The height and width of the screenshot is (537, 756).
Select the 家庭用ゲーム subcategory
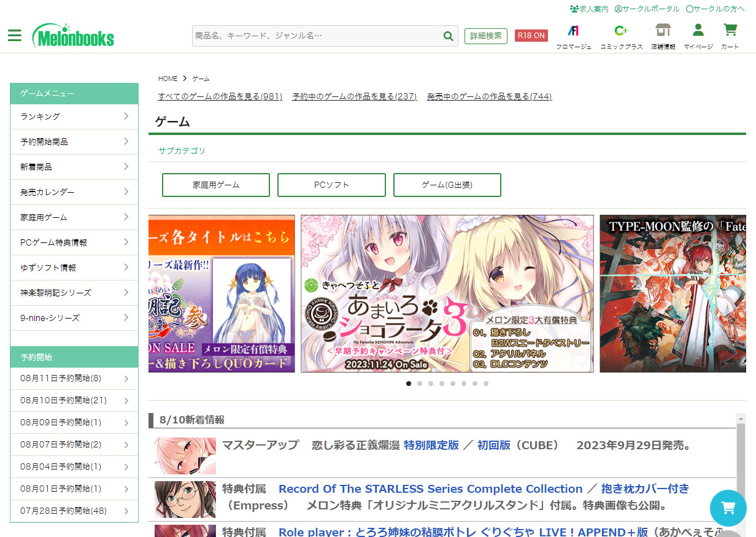(215, 185)
